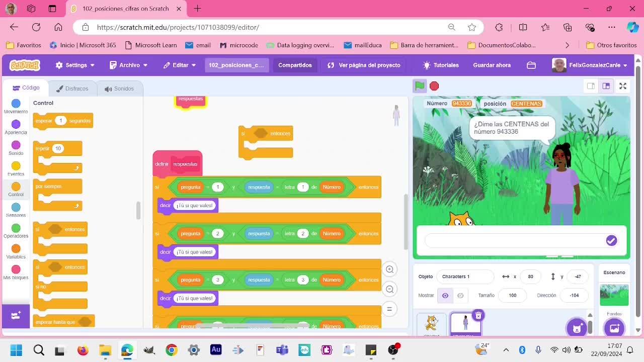Switch to the Código tab

pos(26,88)
